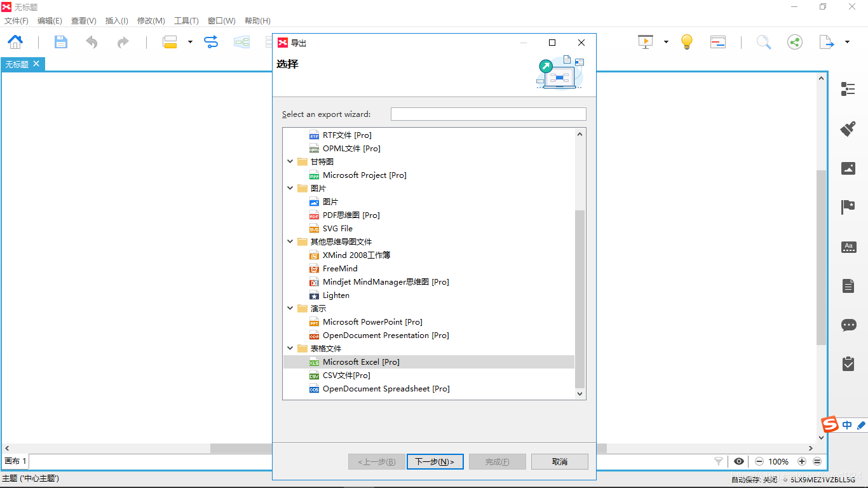868x488 pixels.
Task: Click the export wizard filter field
Action: (488, 114)
